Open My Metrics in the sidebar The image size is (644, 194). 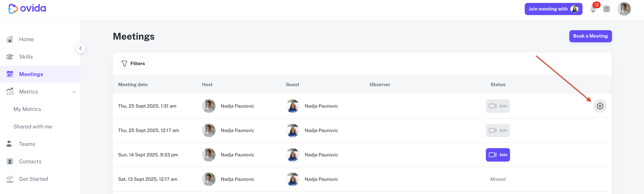click(x=27, y=109)
